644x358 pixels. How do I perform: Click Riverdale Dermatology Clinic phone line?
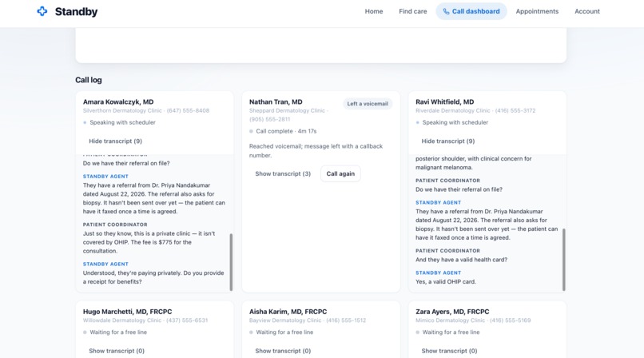475,111
